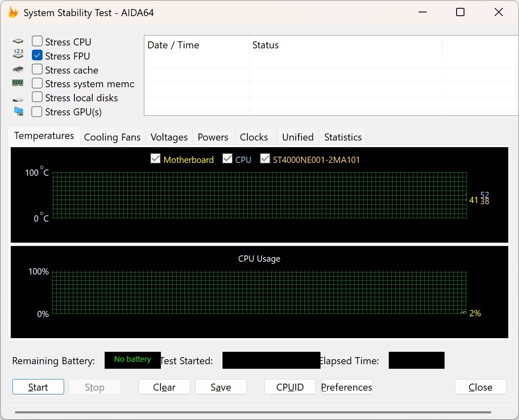The image size is (519, 420).
Task: Open the Unified tab
Action: tap(298, 137)
